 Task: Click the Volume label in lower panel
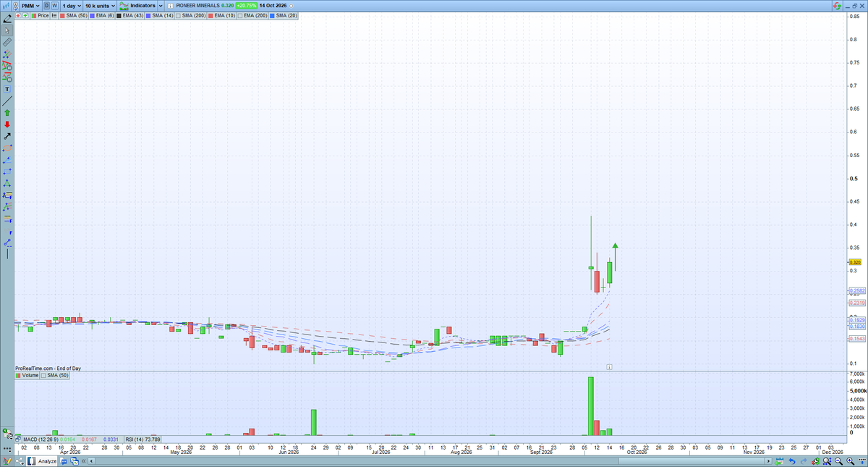click(x=27, y=376)
